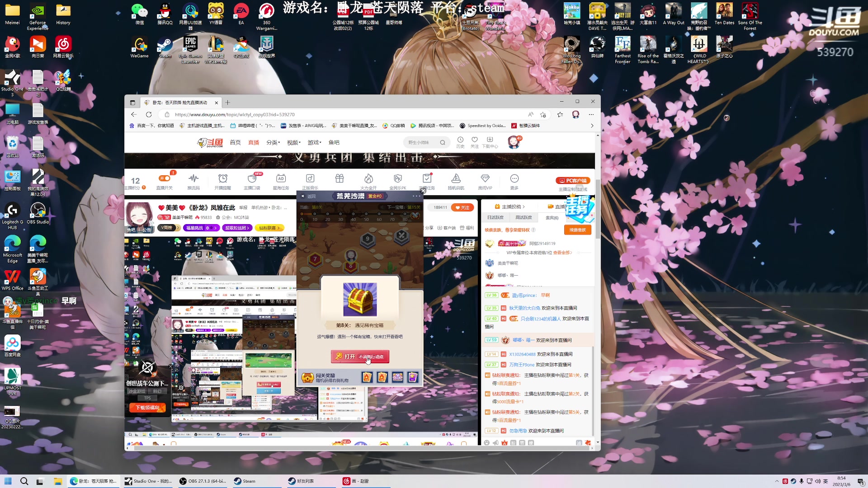This screenshot has width=868, height=488.
Task: Open the 游戏 dropdown in Douyu nav
Action: click(x=315, y=142)
